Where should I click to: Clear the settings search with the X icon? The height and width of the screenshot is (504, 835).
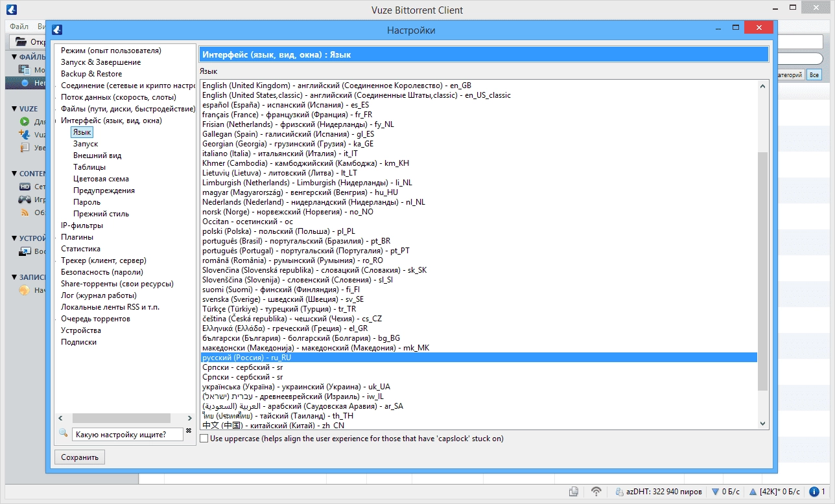click(189, 431)
